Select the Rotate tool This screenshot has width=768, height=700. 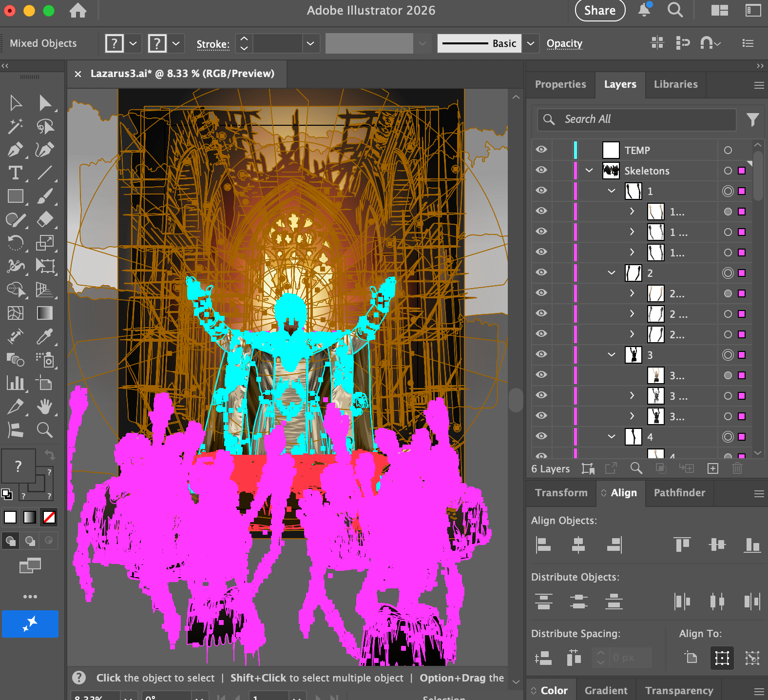(x=16, y=242)
